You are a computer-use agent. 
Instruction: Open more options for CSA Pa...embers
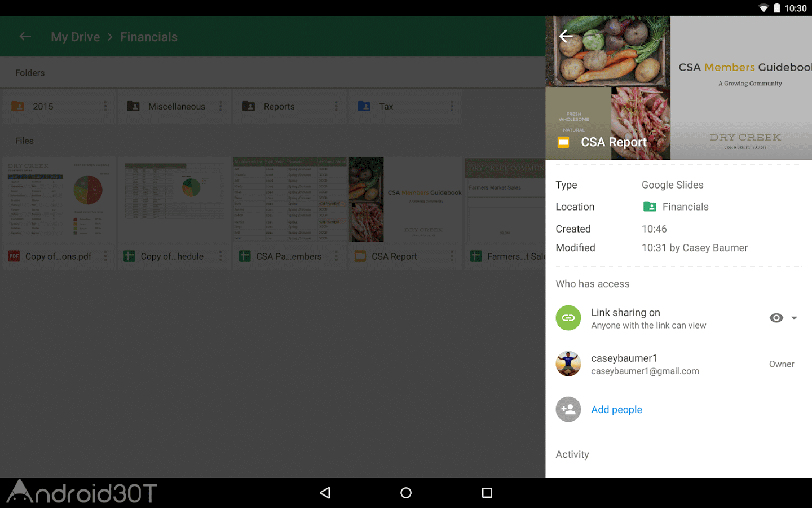coord(336,256)
